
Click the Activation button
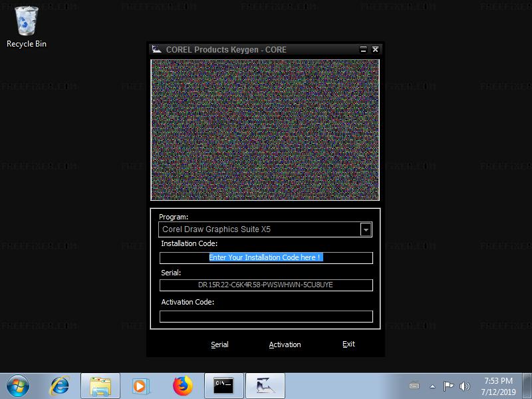click(x=285, y=344)
